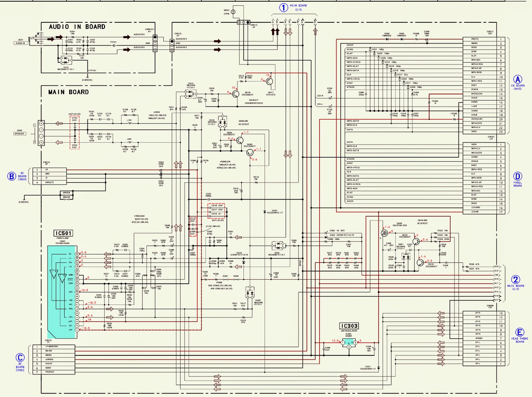Click the Main Board (2/2) circled 1 link
The height and width of the screenshot is (397, 532).
click(x=284, y=7)
